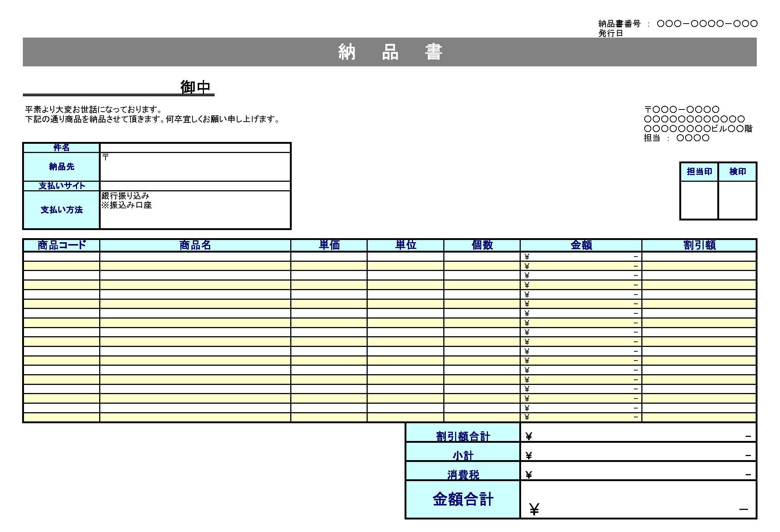Click last row 金額 cell

(x=581, y=417)
